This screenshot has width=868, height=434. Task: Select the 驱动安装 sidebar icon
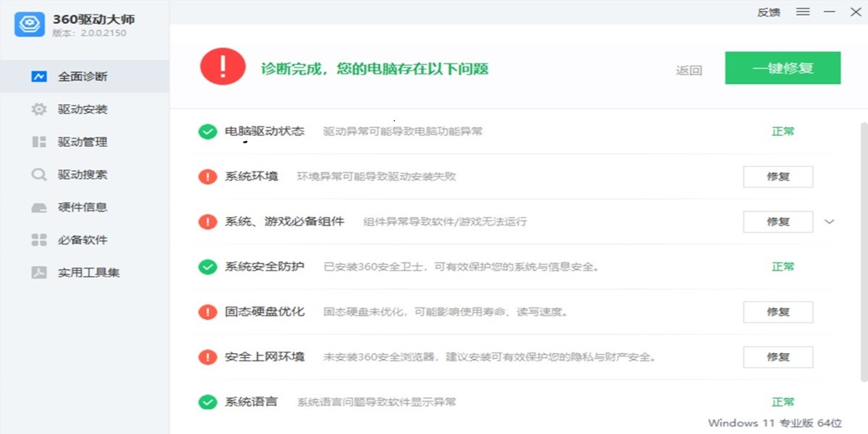[x=40, y=109]
